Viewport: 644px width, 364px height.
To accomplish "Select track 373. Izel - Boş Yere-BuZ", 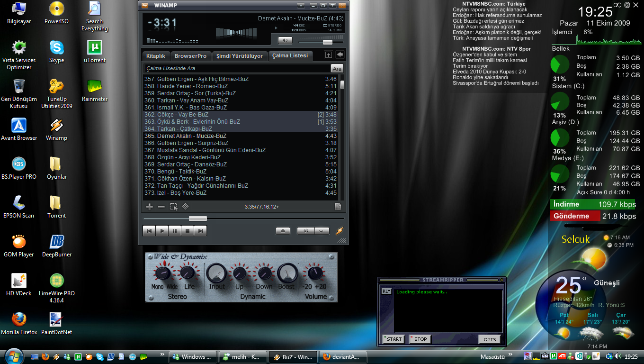I will [241, 193].
